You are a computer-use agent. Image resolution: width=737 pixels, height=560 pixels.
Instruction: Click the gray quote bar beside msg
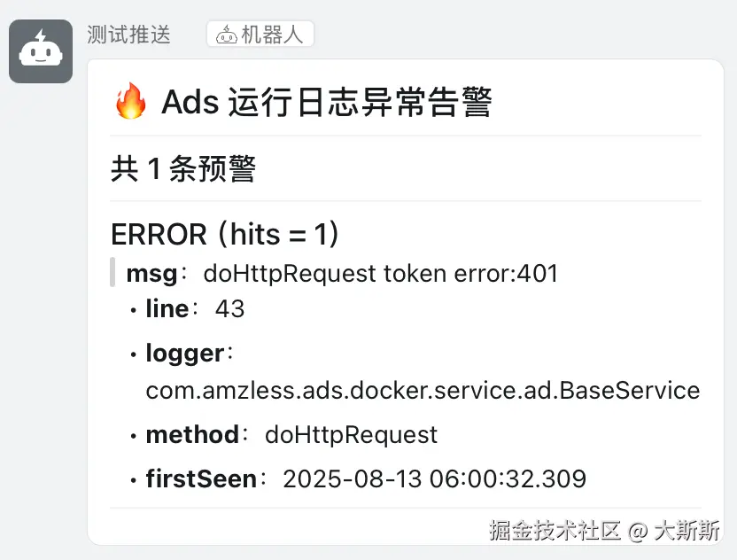tap(112, 272)
